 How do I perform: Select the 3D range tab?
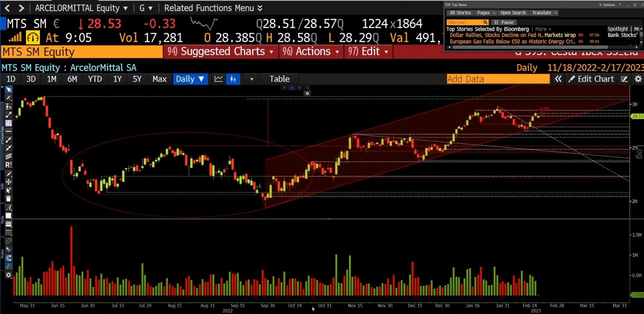(x=31, y=79)
